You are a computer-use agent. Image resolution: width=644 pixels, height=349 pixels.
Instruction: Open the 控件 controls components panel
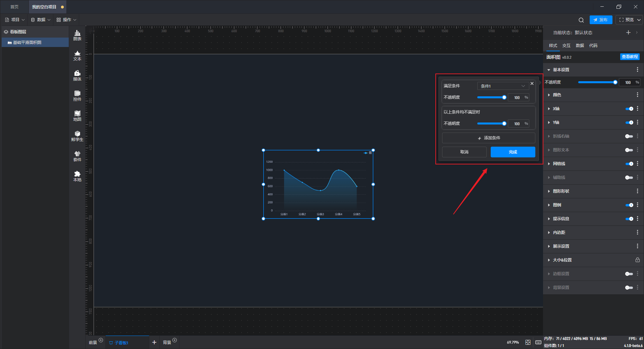click(x=77, y=96)
